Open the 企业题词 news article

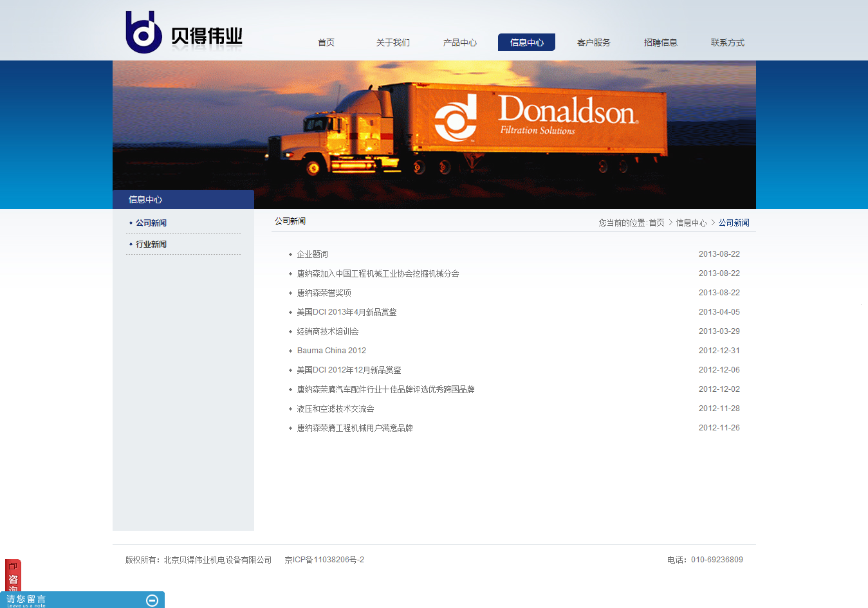point(313,254)
